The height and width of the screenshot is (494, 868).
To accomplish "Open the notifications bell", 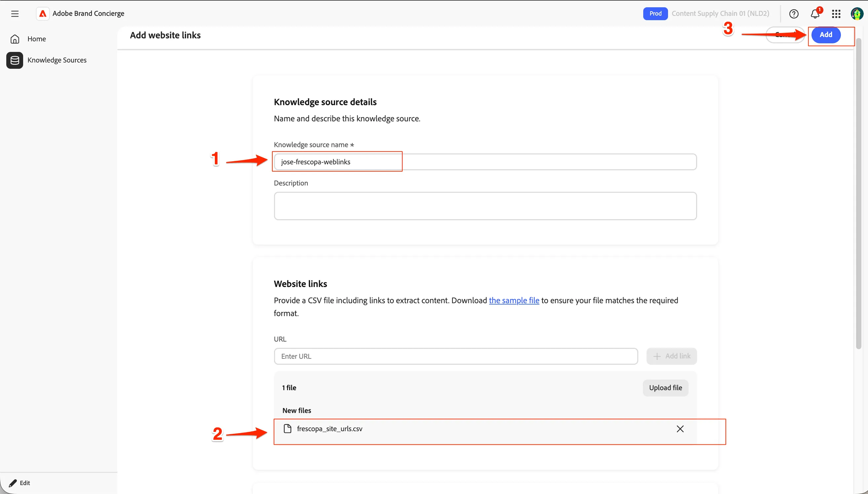I will tap(815, 14).
